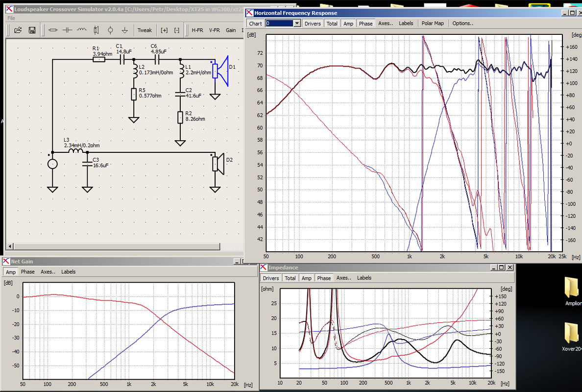Open Polar Map in Horizontal Frequency Response
Viewport: 582px width, 392px height.
point(433,23)
